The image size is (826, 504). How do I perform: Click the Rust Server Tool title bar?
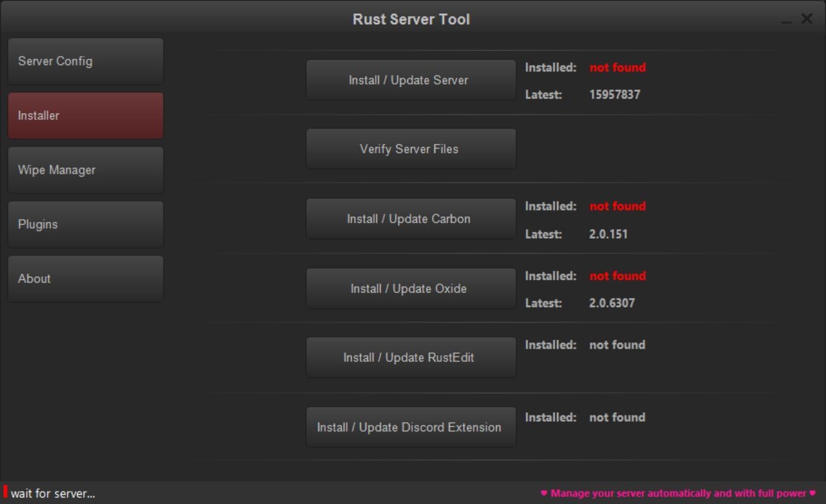coord(411,19)
